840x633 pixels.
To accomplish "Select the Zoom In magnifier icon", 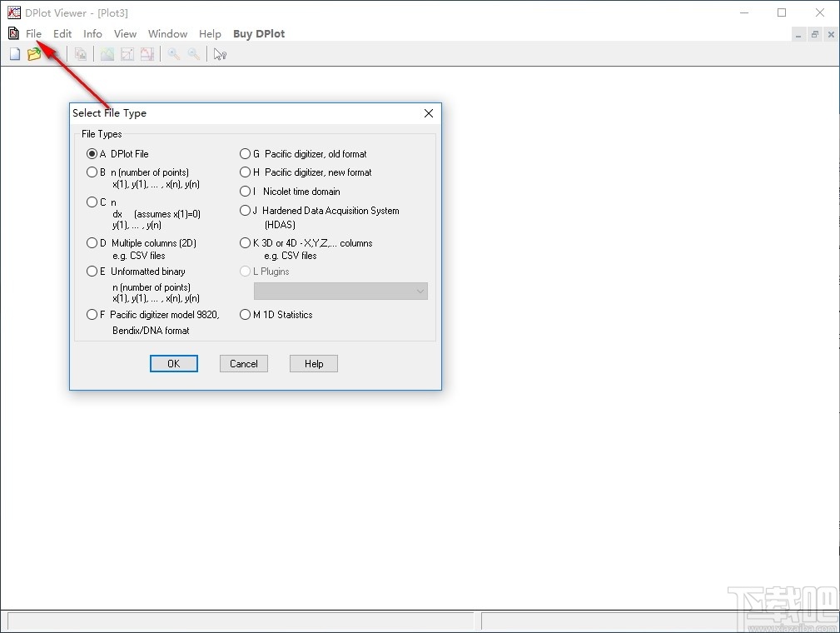I will click(174, 53).
